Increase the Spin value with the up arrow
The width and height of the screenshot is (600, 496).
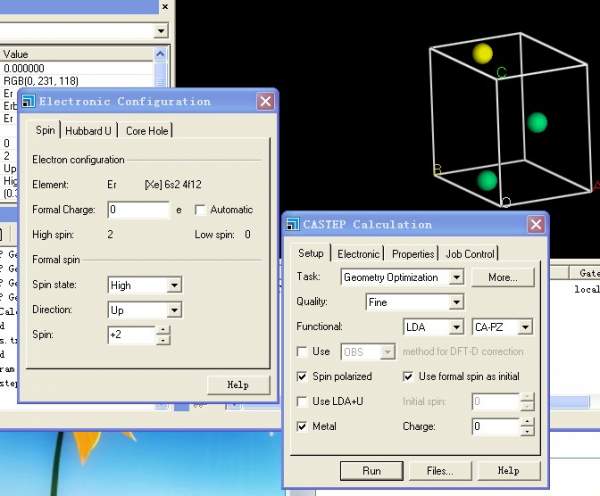pos(163,330)
